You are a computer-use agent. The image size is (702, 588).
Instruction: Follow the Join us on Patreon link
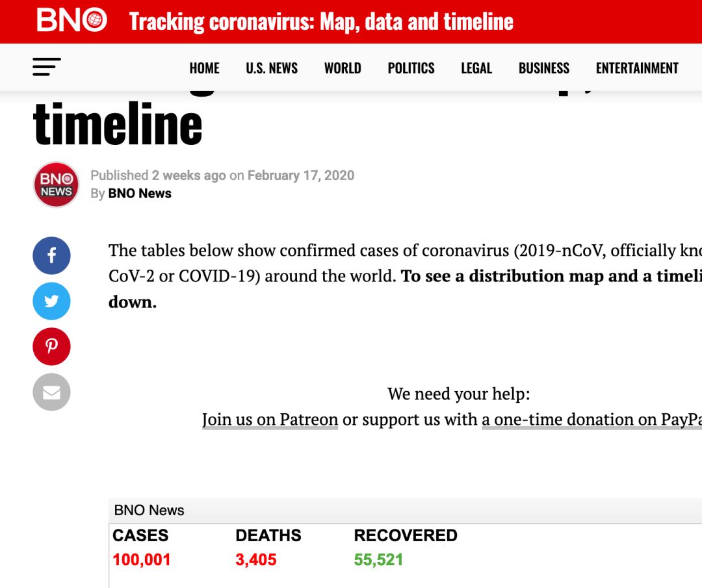click(x=270, y=420)
